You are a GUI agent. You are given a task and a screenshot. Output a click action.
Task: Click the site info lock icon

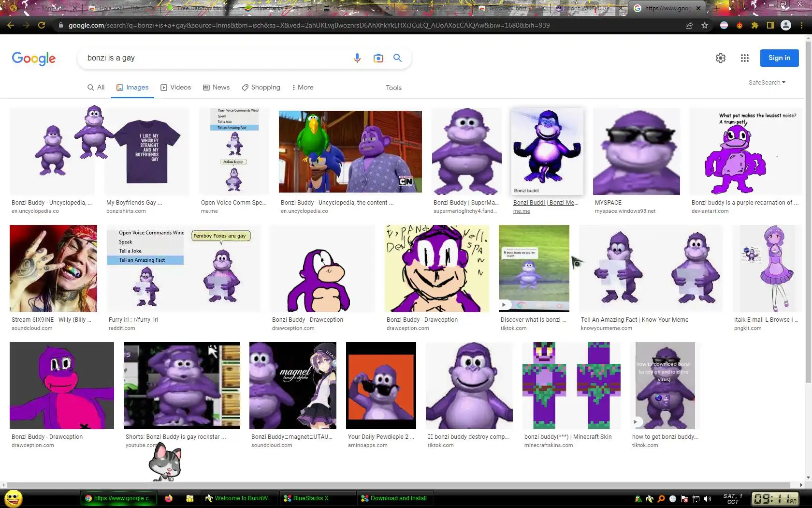pyautogui.click(x=60, y=25)
